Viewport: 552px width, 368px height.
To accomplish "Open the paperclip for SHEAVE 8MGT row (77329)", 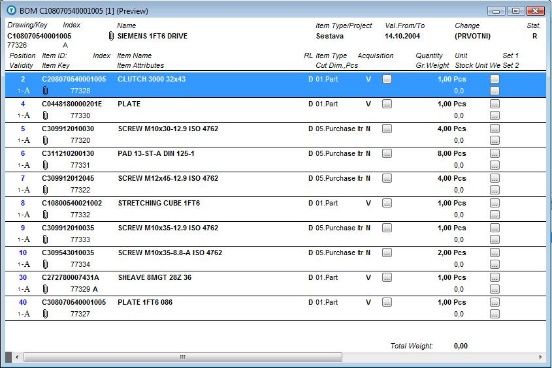I will (45, 289).
